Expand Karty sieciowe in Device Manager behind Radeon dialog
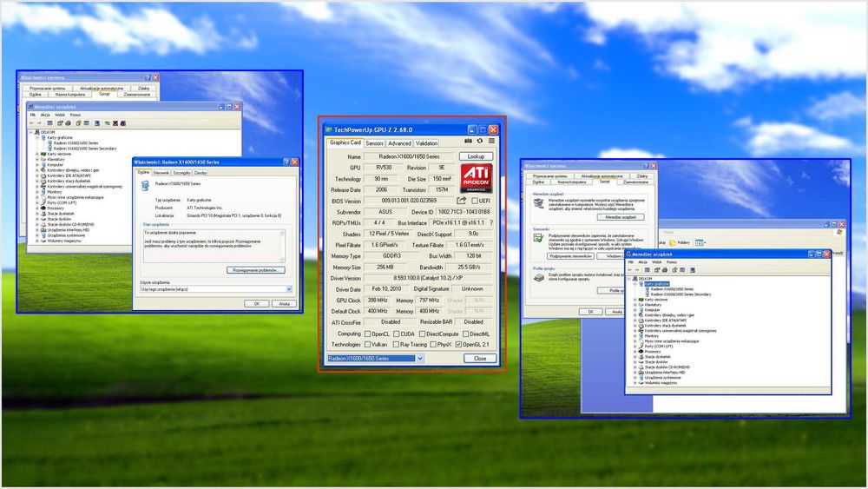 click(x=37, y=154)
